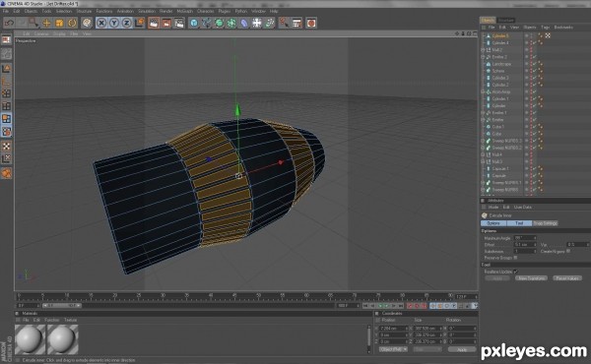
Task: Enable Polygon mode in left palette
Action: 7,119
